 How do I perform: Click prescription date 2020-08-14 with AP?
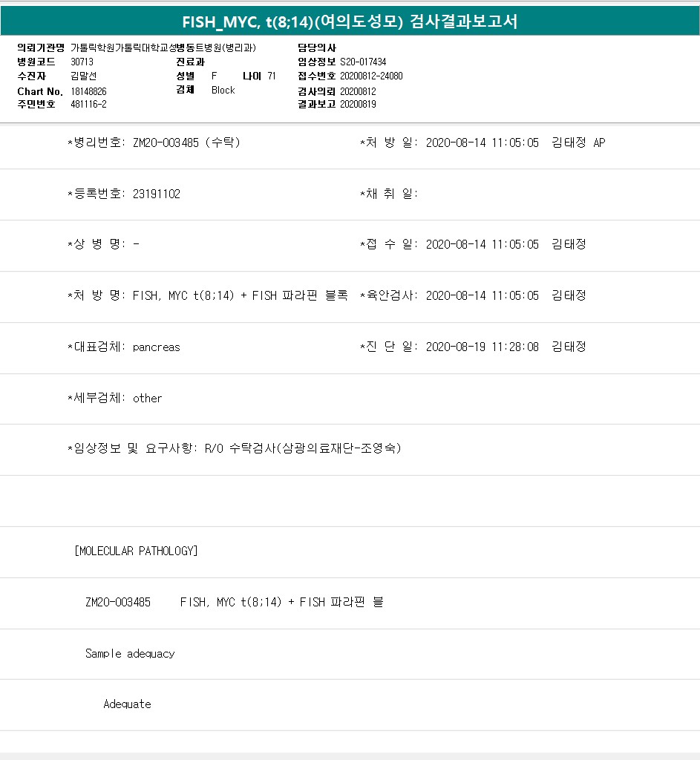pos(515,142)
